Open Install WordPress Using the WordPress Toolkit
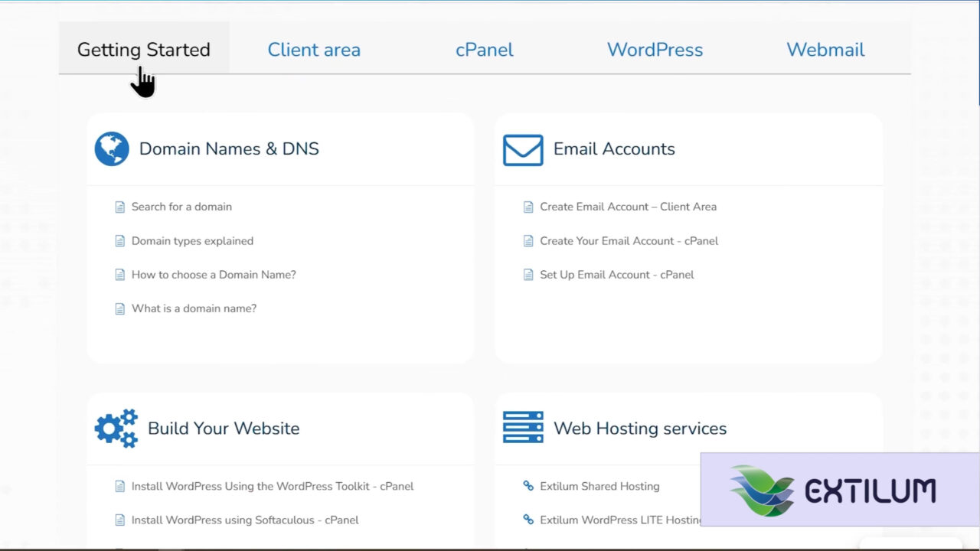Screen dimensions: 980x551 273,486
